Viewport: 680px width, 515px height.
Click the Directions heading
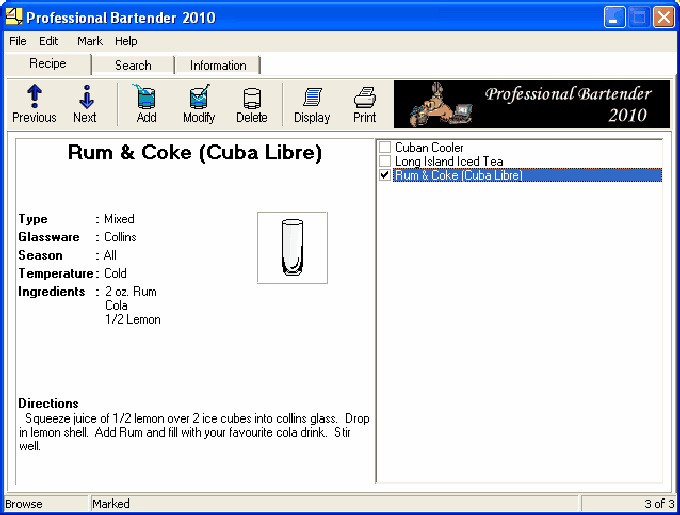48,404
